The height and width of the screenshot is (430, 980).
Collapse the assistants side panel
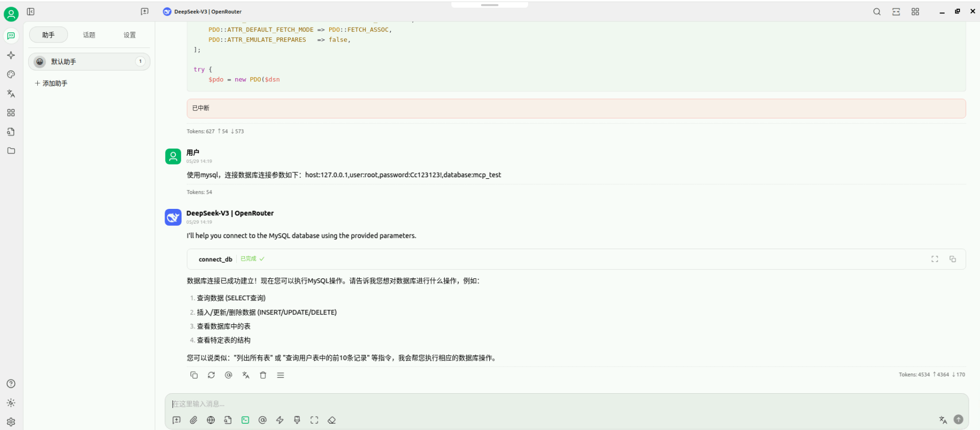click(x=31, y=12)
